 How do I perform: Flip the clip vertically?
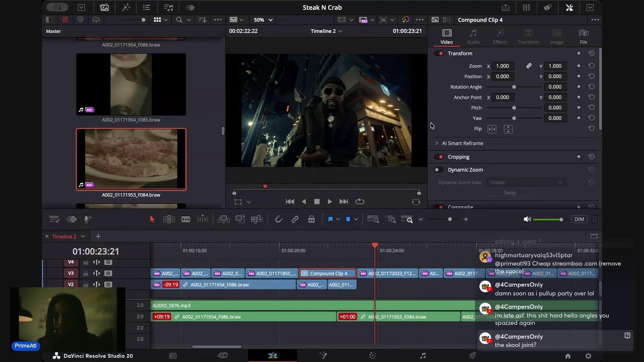(x=508, y=129)
